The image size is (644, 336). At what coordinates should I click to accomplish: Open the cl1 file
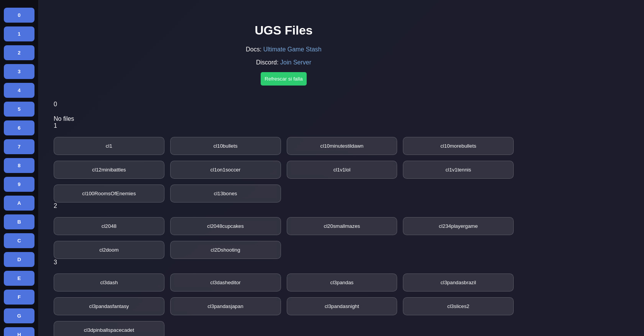[109, 146]
